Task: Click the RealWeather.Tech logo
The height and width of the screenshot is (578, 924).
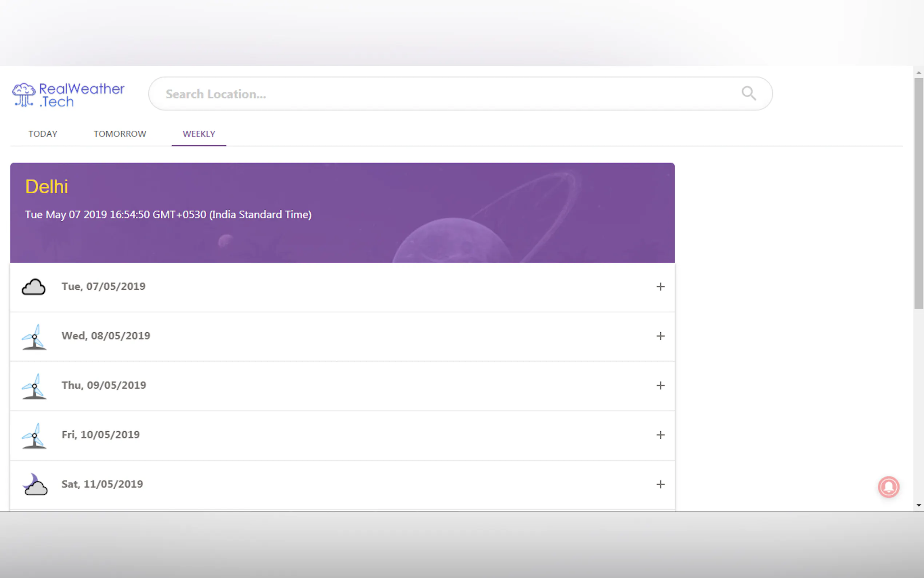Action: tap(68, 95)
